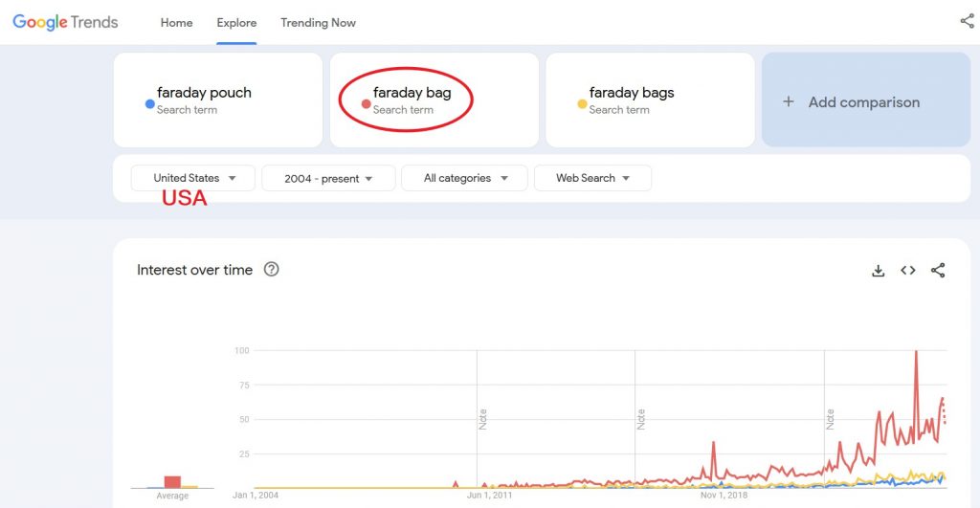
Task: Edit the faraday bag search term
Action: (412, 93)
